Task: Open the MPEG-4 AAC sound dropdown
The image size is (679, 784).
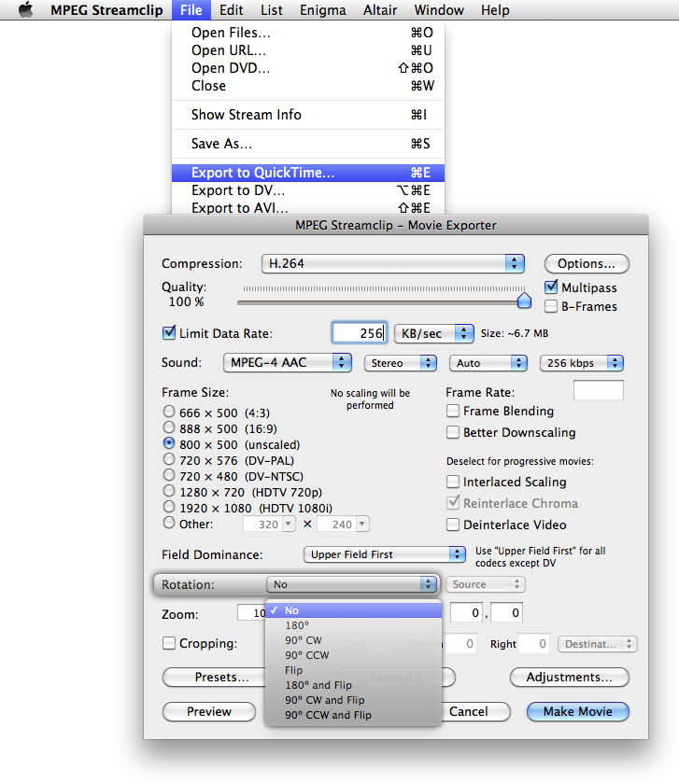Action: [x=288, y=362]
